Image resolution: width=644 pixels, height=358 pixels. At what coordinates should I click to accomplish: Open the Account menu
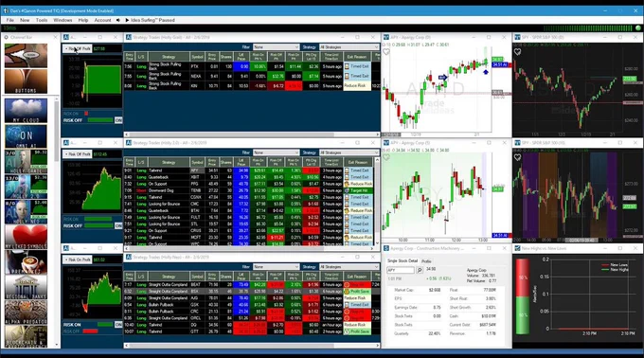[x=102, y=20]
